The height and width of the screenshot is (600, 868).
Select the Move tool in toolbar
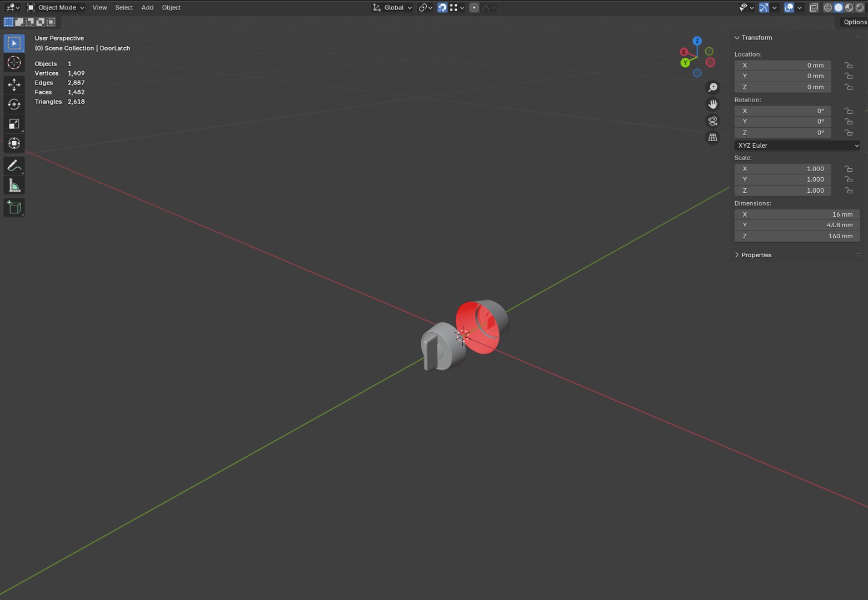point(14,84)
